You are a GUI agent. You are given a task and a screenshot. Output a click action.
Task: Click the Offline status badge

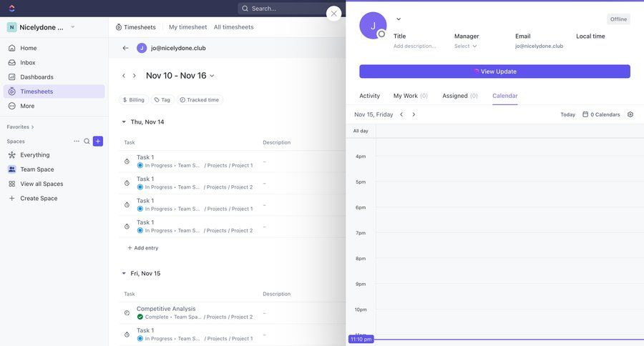618,19
